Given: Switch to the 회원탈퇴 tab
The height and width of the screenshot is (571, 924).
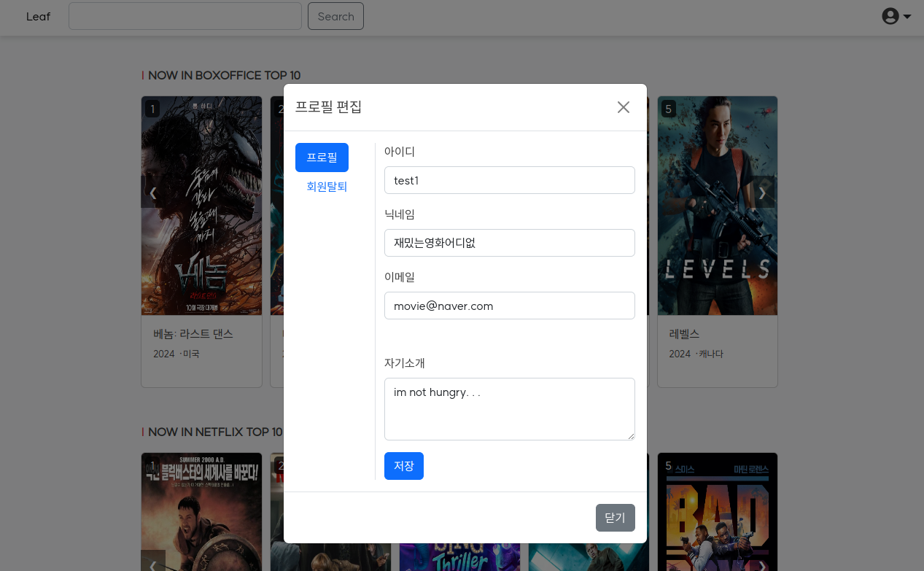Looking at the screenshot, I should [327, 187].
